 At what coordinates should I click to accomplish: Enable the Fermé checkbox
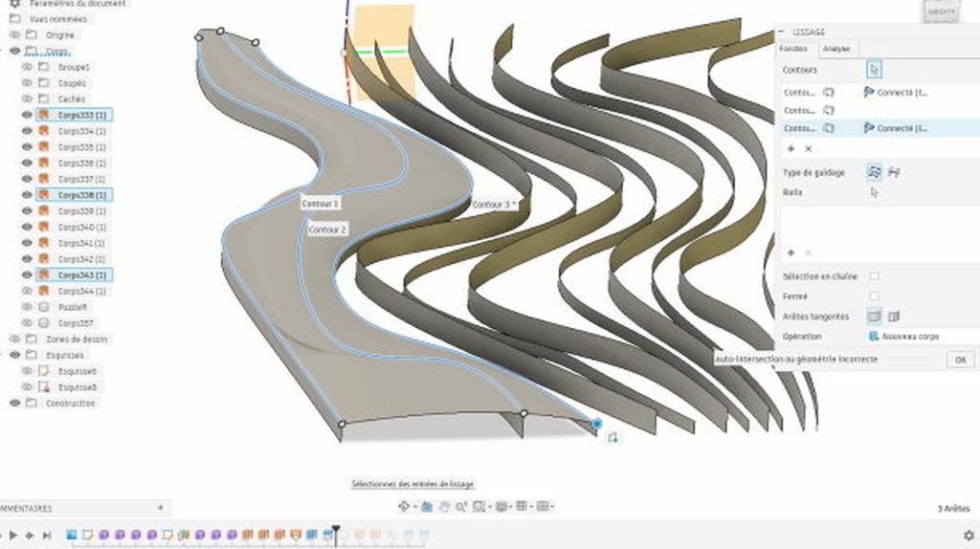point(874,296)
